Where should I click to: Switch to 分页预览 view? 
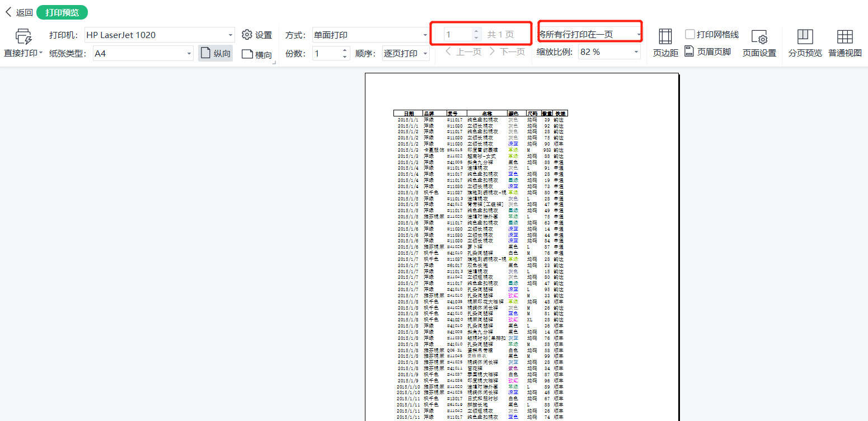(805, 43)
